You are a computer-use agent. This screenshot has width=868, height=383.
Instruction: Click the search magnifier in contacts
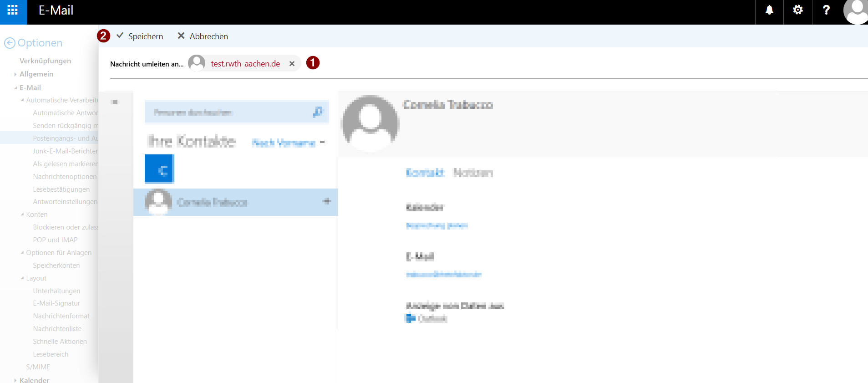318,112
